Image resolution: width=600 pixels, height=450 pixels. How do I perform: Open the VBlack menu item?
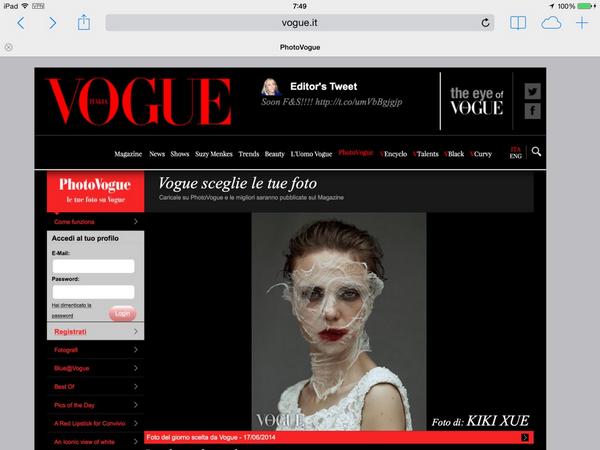[x=454, y=154]
